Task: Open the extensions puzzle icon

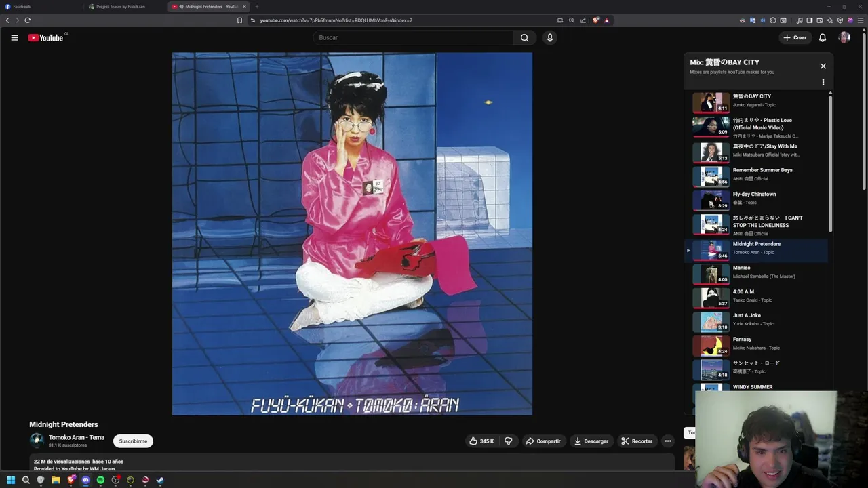Action: click(x=773, y=20)
